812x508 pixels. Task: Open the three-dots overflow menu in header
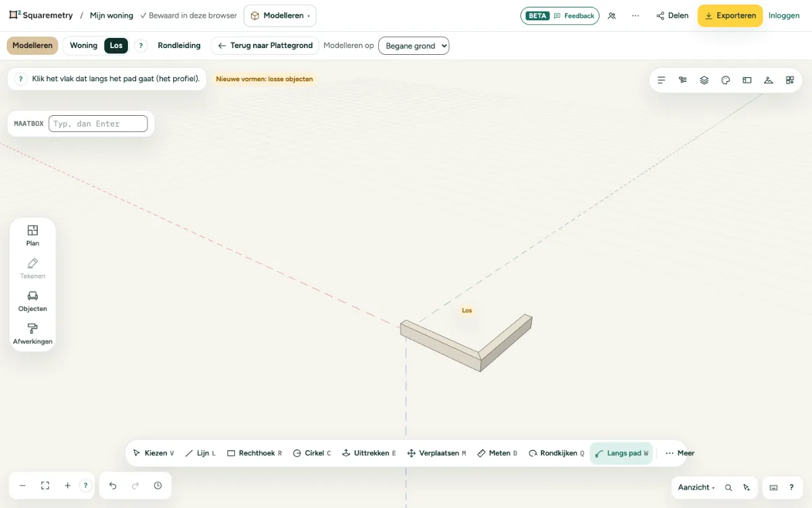coord(635,16)
